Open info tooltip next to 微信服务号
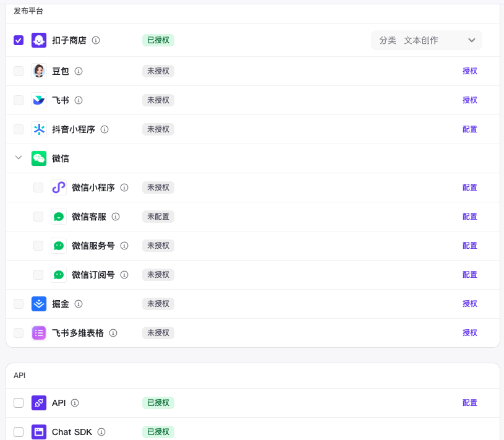Screen dimensions: 504x440 [124, 246]
